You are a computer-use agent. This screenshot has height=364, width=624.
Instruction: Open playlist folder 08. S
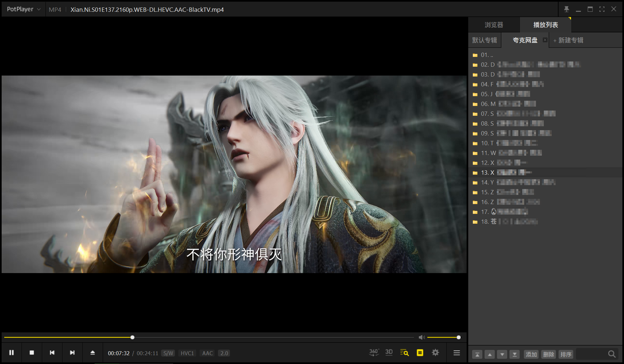click(545, 124)
